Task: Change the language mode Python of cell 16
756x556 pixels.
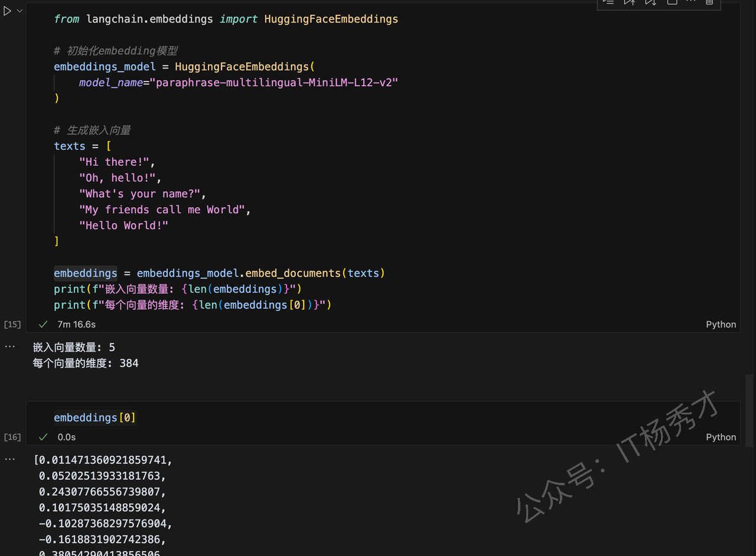Action: tap(721, 437)
